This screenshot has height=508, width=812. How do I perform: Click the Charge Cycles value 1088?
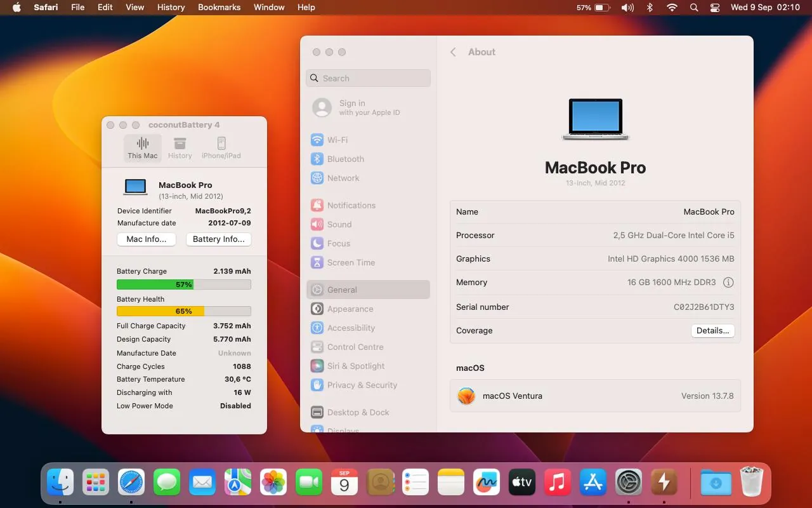coord(242,366)
